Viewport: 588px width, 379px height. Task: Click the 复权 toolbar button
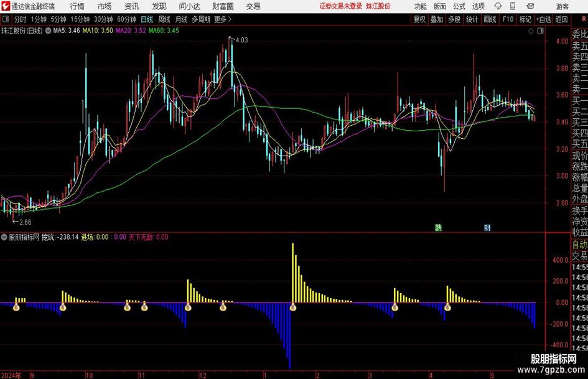click(x=419, y=19)
